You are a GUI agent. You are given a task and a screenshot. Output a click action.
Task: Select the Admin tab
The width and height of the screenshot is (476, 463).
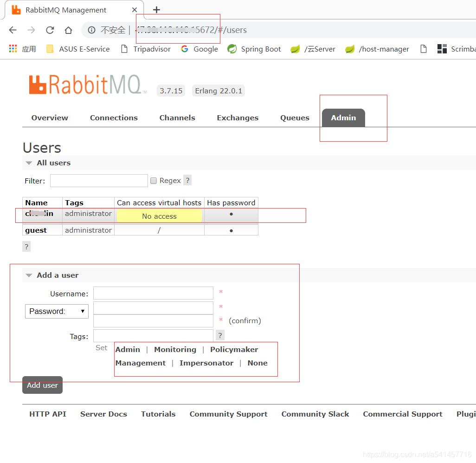(343, 118)
